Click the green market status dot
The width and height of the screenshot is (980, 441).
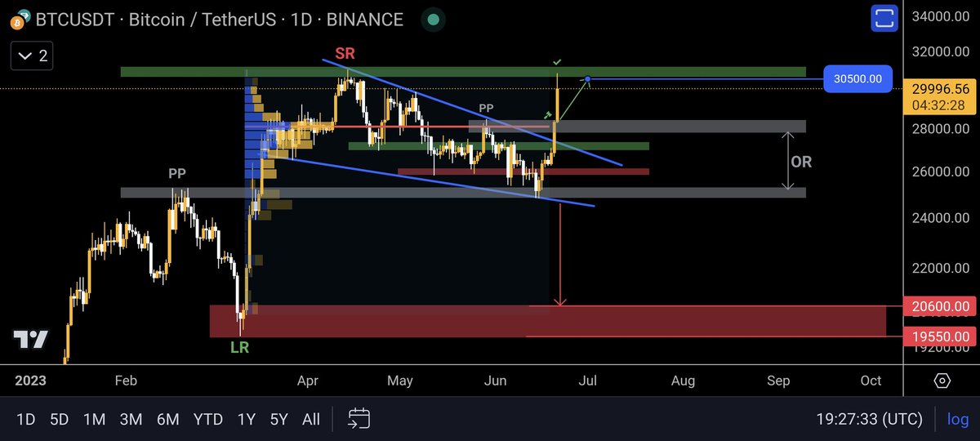pos(434,19)
